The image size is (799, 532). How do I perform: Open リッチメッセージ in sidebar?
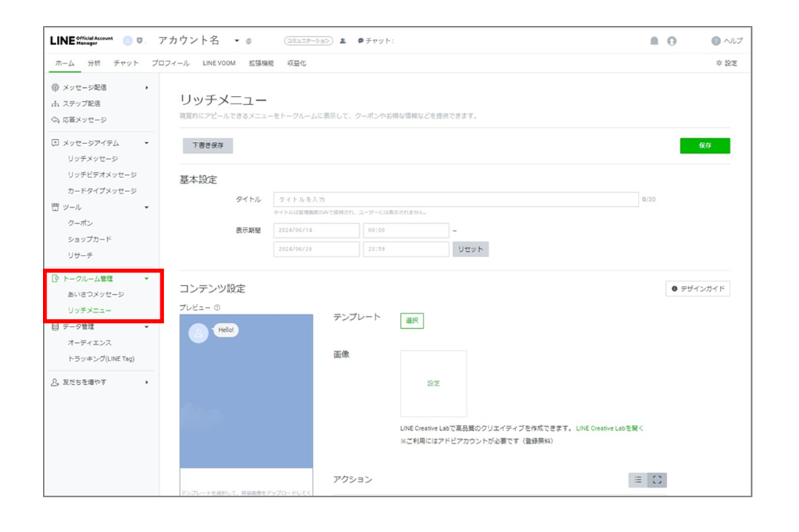[x=92, y=159]
